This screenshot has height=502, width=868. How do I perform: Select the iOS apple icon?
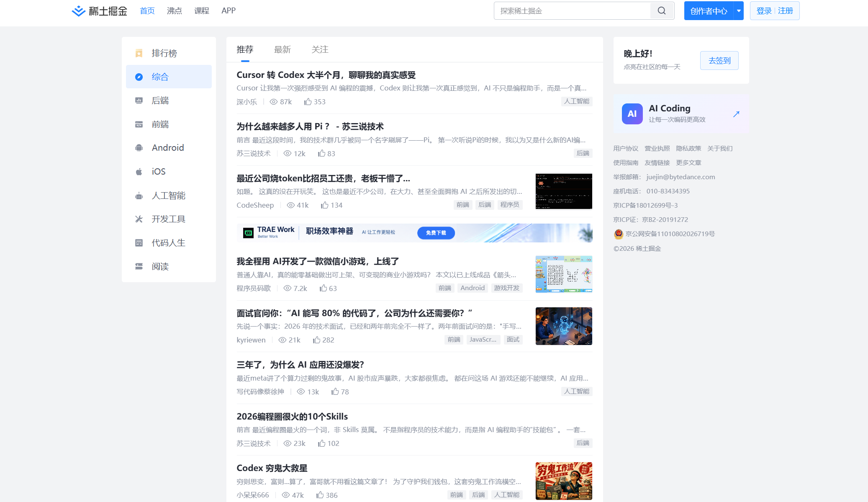tap(139, 172)
